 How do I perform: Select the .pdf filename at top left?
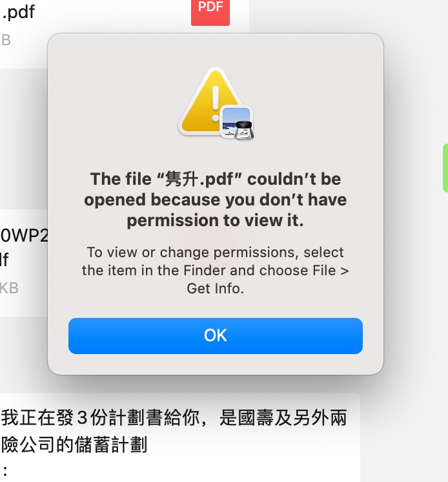click(x=18, y=12)
